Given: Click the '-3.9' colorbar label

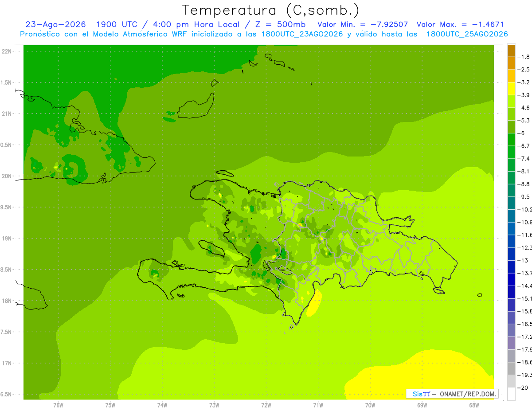Looking at the screenshot, I should (x=524, y=95).
